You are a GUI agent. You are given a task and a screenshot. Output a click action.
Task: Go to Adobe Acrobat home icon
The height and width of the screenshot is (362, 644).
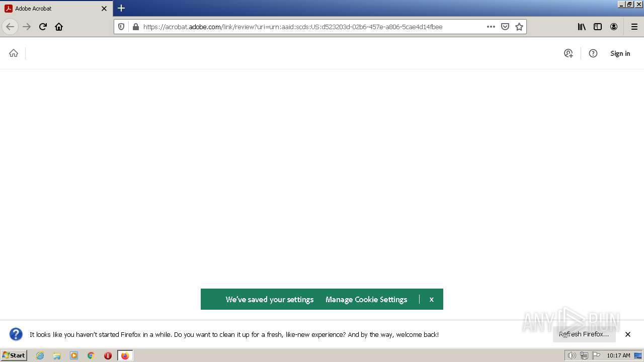click(14, 53)
